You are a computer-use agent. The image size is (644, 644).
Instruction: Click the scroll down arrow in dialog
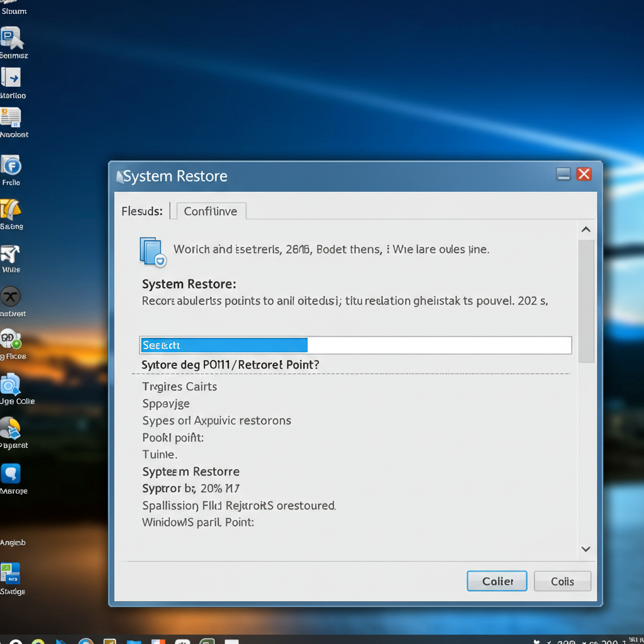(586, 549)
